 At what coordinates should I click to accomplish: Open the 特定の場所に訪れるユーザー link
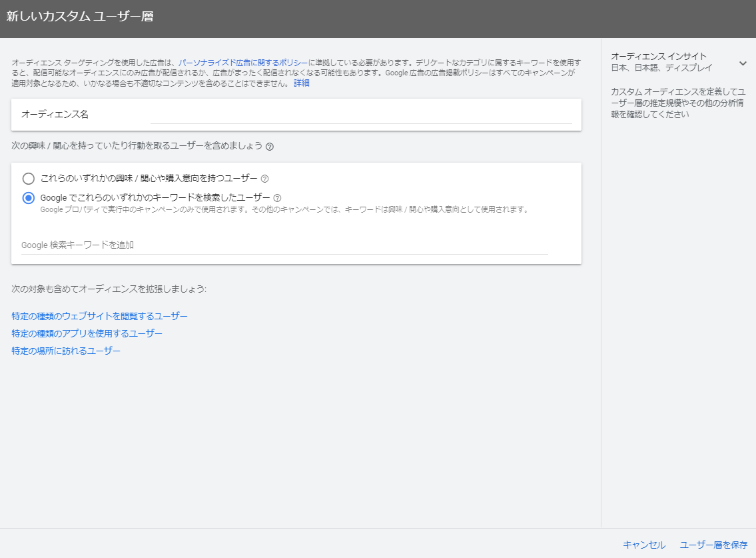pos(65,350)
